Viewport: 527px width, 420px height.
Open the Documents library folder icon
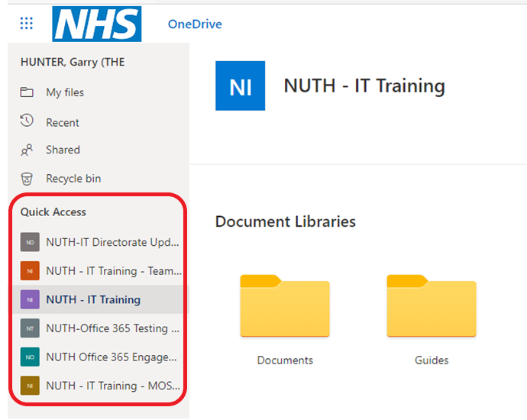(x=285, y=305)
